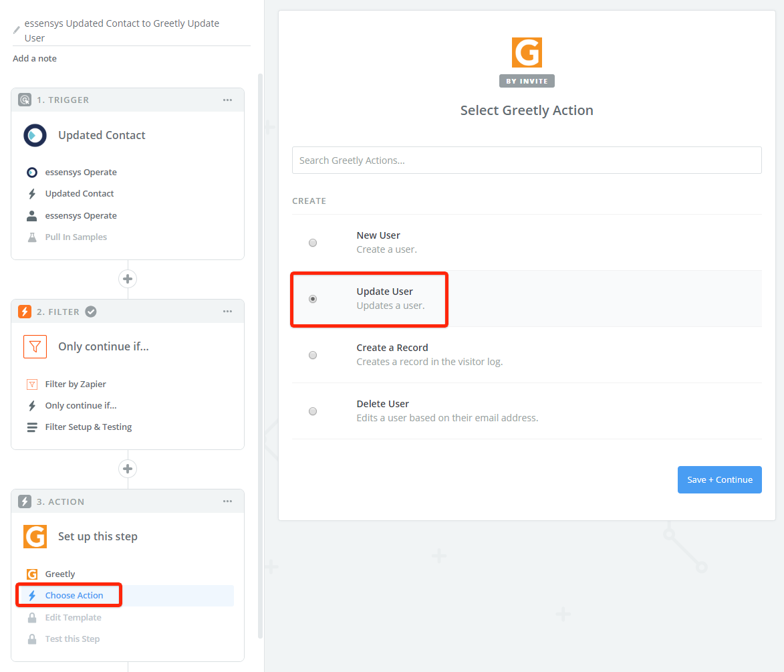The height and width of the screenshot is (672, 784).
Task: Open Filter by Zapier app selection
Action: [76, 384]
